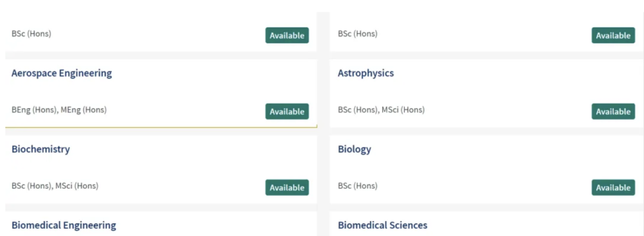Screen dimensions: 644x236
Task: Click Available badge on Astrophysics card
Action: click(x=613, y=111)
